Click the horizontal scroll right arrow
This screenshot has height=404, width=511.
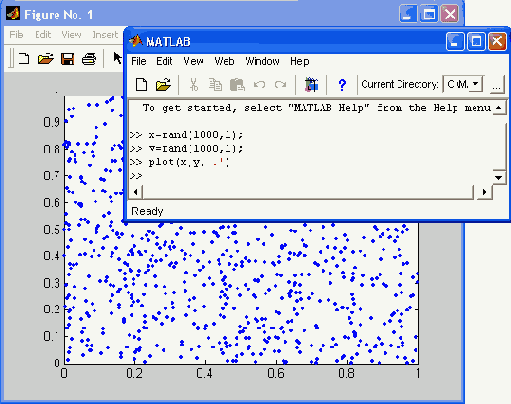click(484, 192)
